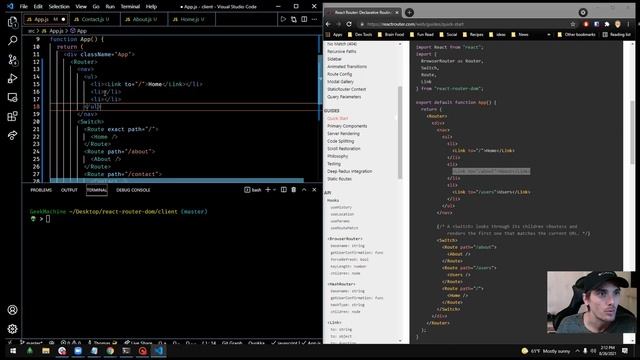
Task: Maximize the terminal panel with up chevron
Action: [x=304, y=190]
